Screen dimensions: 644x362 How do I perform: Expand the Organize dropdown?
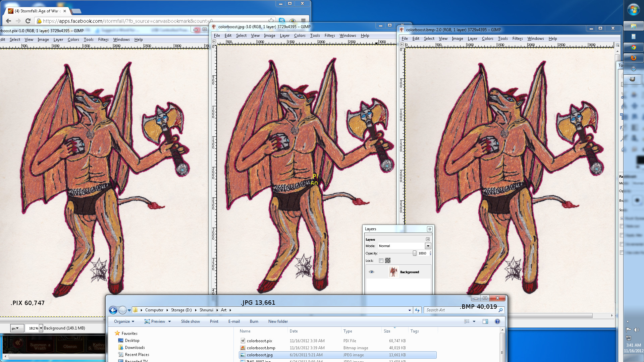click(124, 321)
